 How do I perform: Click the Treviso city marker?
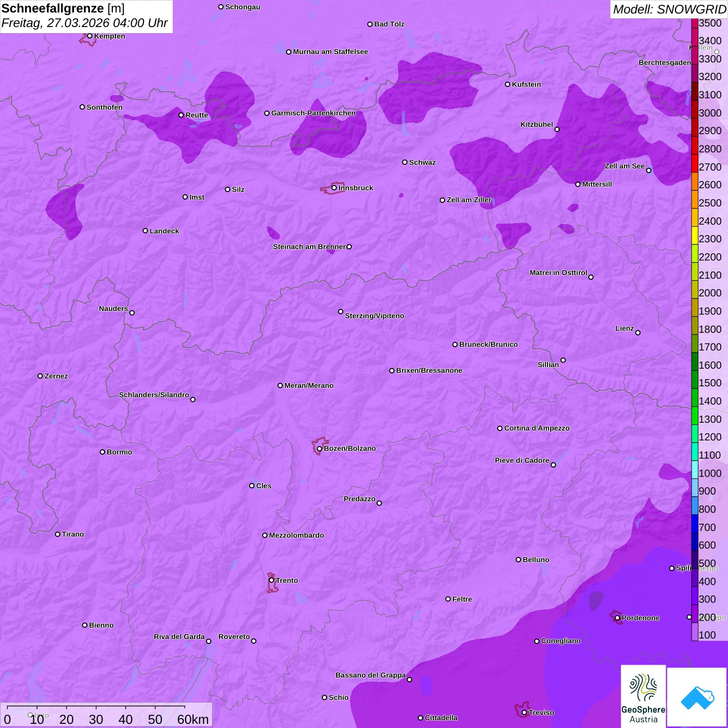pyautogui.click(x=524, y=713)
